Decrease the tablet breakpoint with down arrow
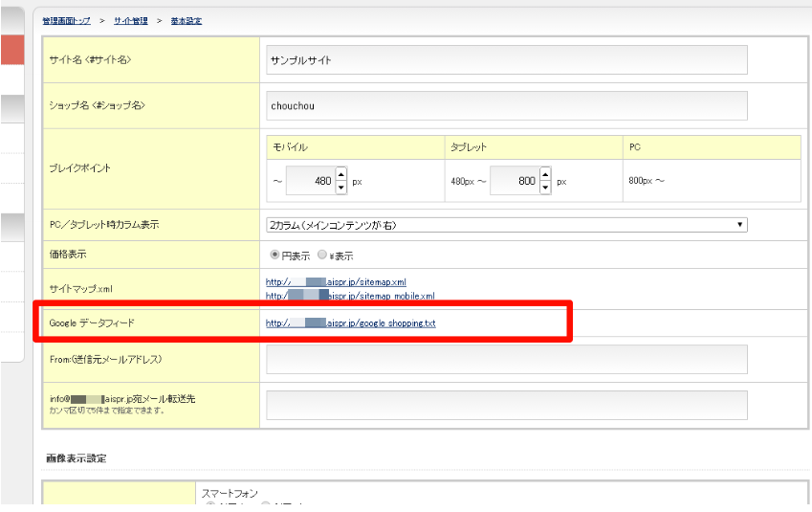The width and height of the screenshot is (812, 512). 545,187
